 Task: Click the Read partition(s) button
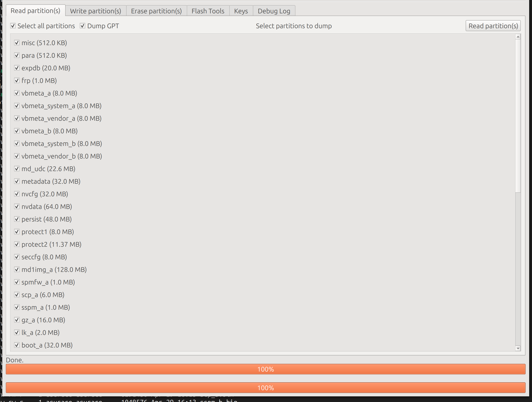pyautogui.click(x=493, y=26)
